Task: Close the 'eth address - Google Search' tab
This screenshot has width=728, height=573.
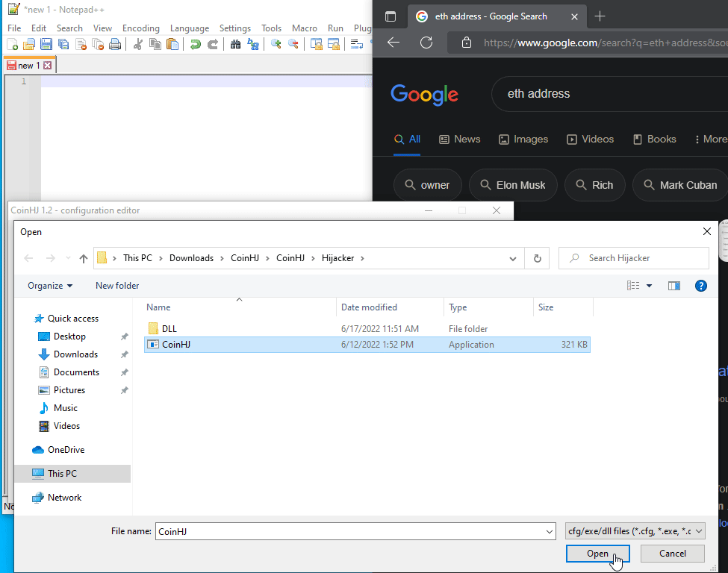Action: 574,16
